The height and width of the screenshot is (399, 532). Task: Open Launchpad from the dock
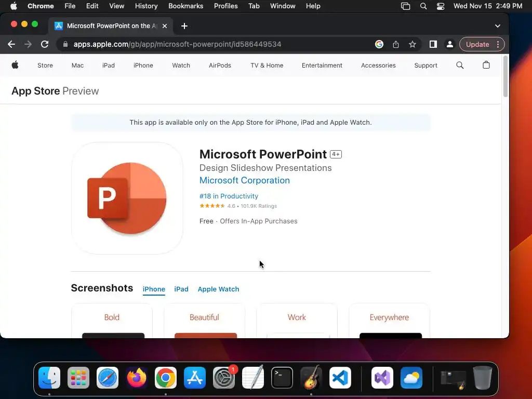tap(78, 378)
